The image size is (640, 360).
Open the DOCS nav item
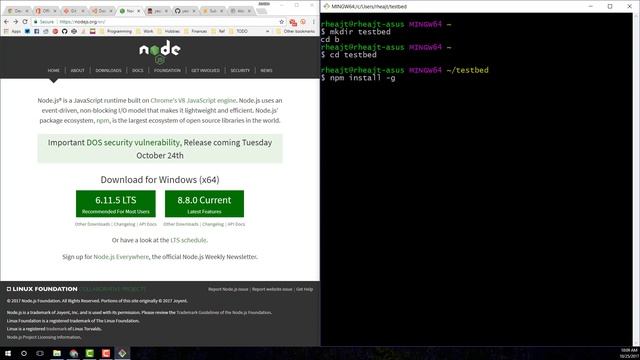[x=138, y=71]
